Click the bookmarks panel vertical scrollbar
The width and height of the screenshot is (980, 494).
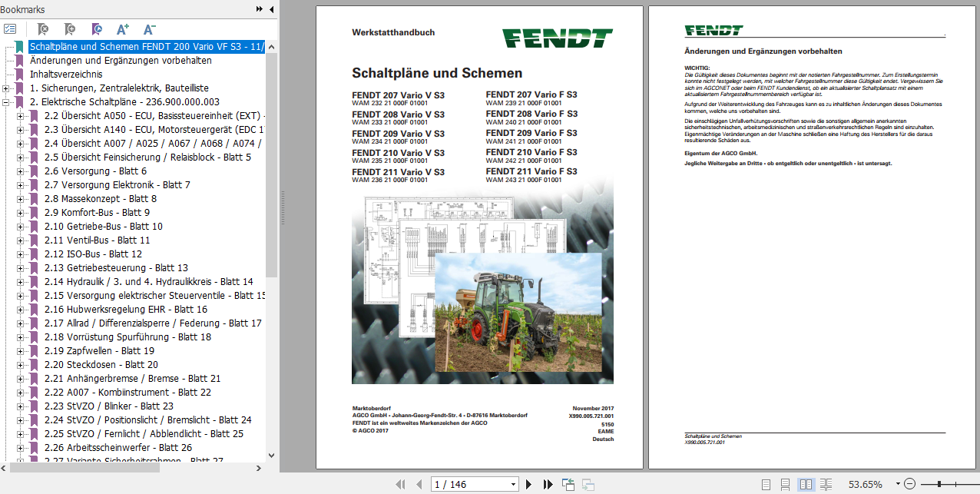click(x=272, y=165)
